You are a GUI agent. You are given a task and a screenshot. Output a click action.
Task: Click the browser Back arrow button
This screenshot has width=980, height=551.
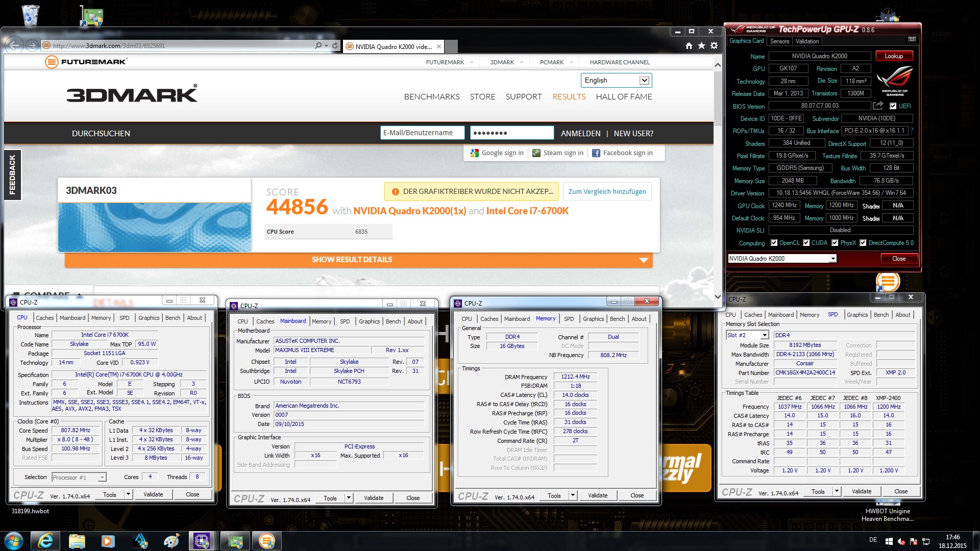tap(15, 45)
